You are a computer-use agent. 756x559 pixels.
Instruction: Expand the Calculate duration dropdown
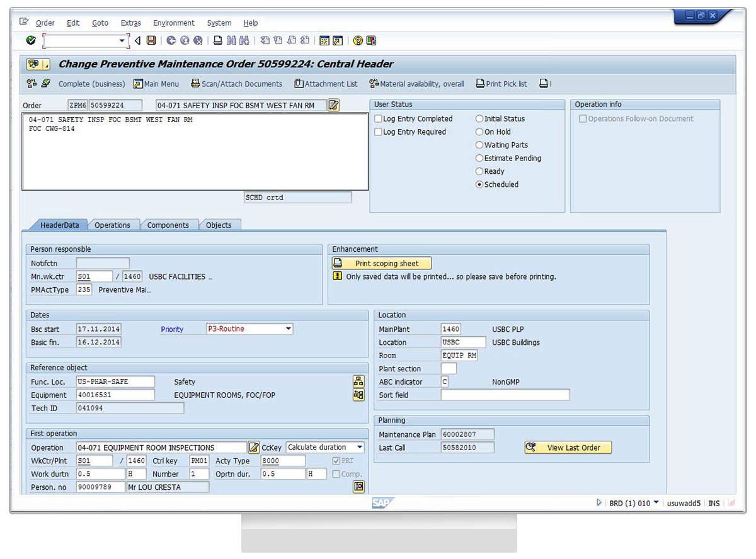pyautogui.click(x=359, y=447)
